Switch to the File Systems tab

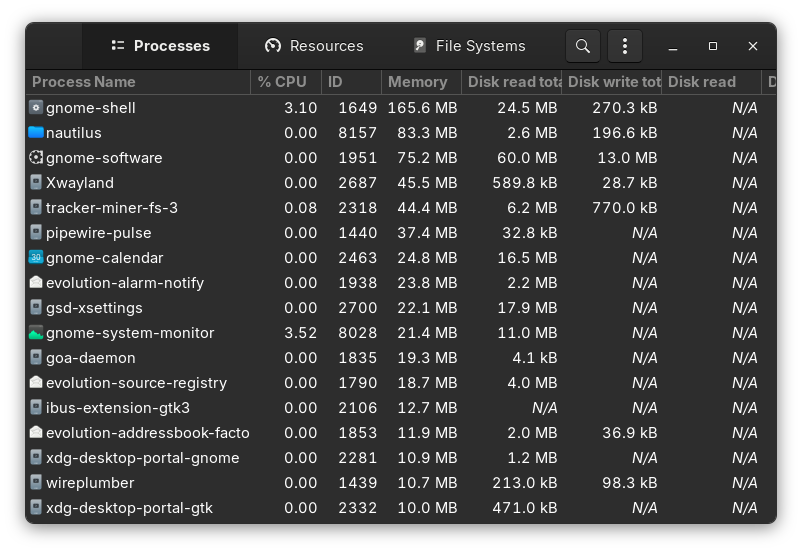pyautogui.click(x=470, y=46)
